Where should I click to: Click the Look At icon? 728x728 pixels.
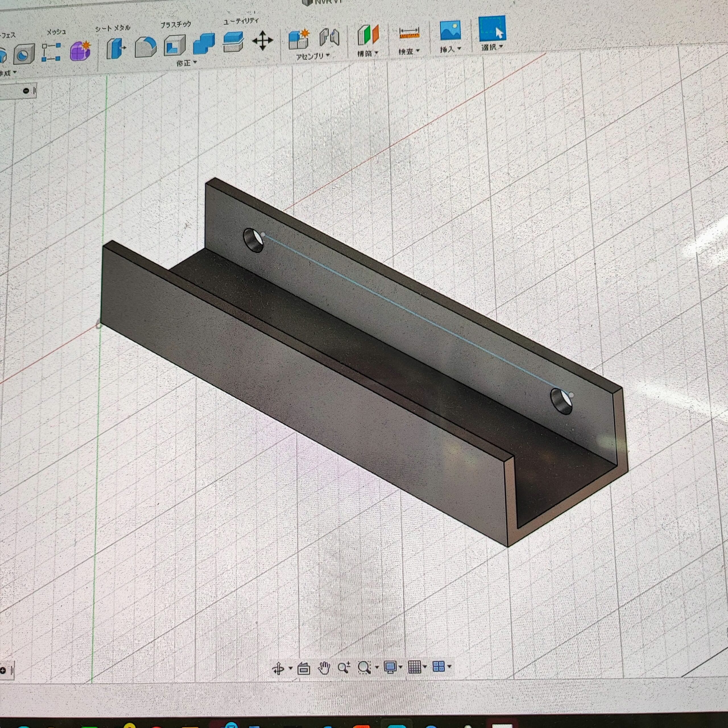(304, 669)
